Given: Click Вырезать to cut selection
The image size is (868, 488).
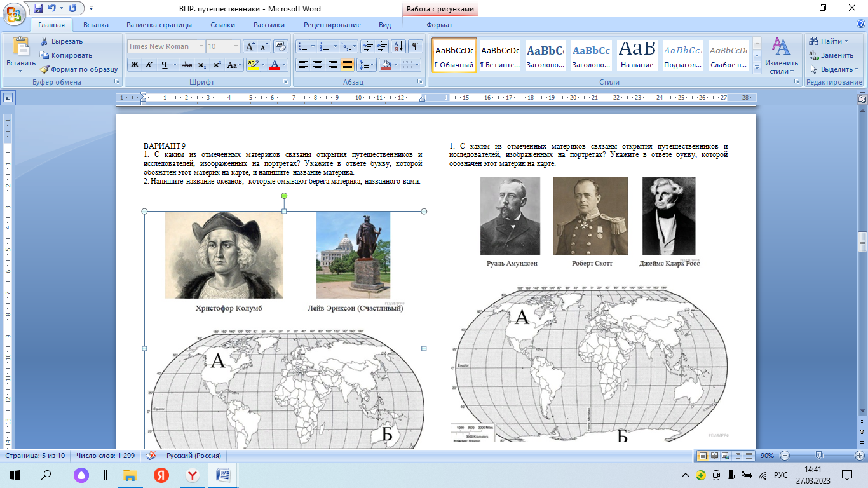Looking at the screenshot, I should coord(61,41).
